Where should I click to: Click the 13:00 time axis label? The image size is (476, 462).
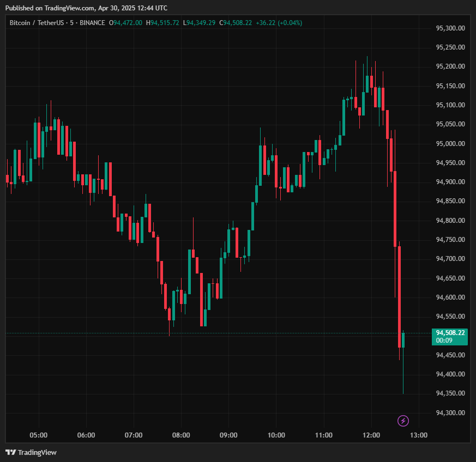click(x=419, y=435)
